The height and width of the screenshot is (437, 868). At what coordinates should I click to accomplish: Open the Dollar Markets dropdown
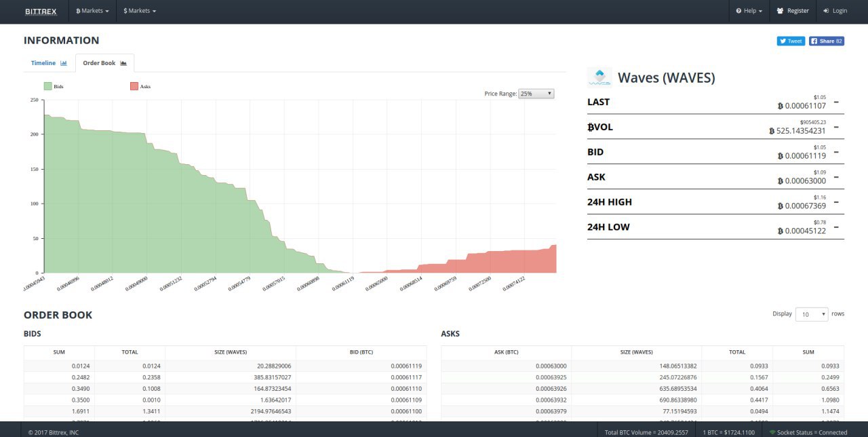(x=140, y=11)
